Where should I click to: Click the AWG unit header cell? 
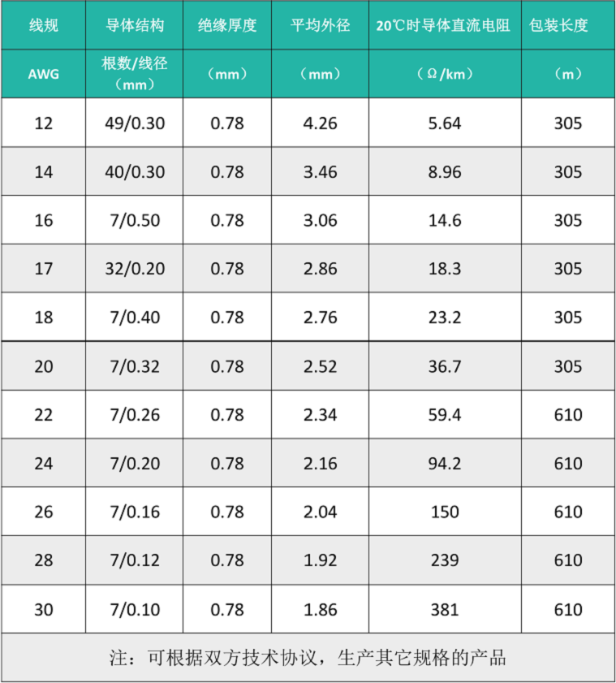pos(44,74)
